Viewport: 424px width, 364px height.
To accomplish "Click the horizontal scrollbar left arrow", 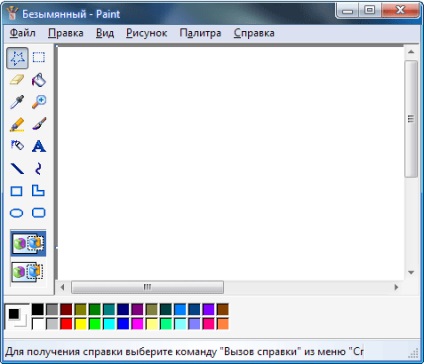I will point(62,287).
